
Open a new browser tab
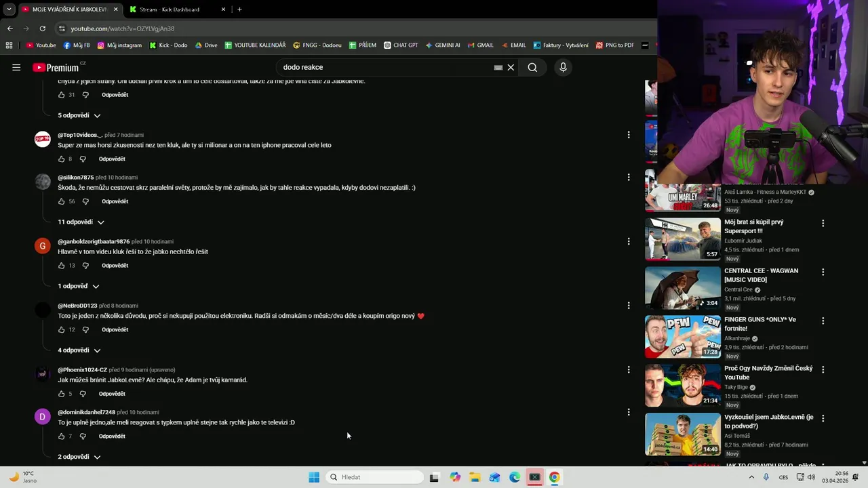point(239,9)
